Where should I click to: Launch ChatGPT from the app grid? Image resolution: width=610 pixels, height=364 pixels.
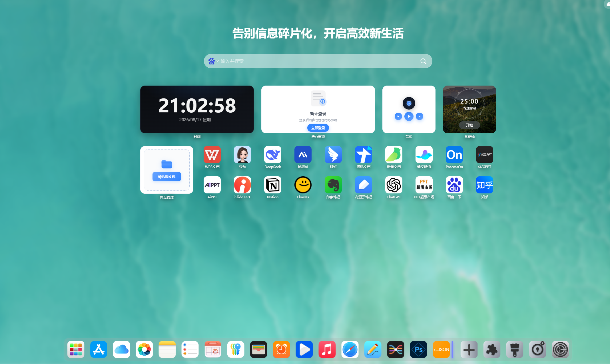coord(394,185)
